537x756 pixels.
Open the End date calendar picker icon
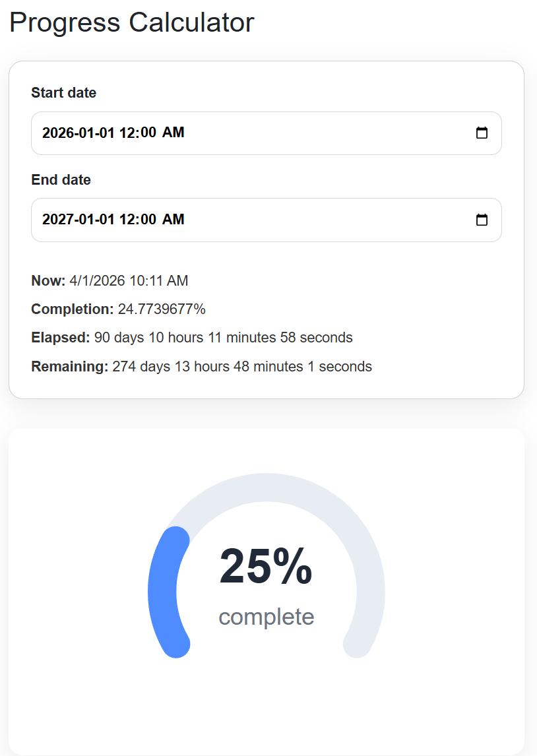(x=482, y=220)
